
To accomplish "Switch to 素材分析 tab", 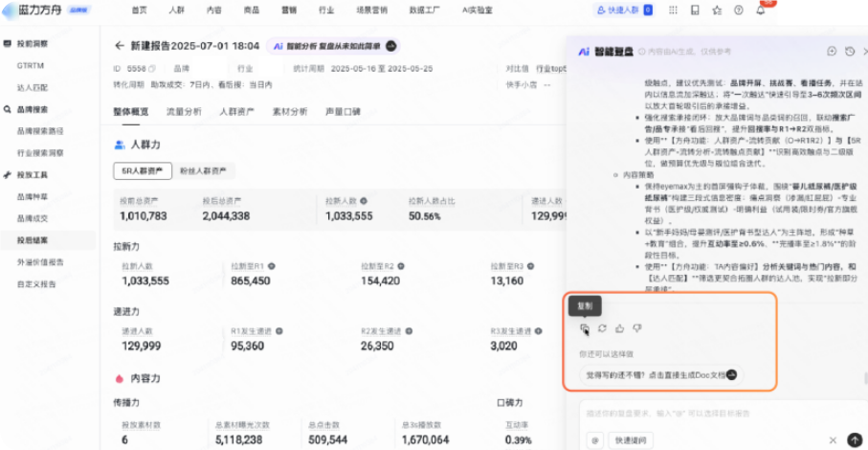I will pos(290,112).
